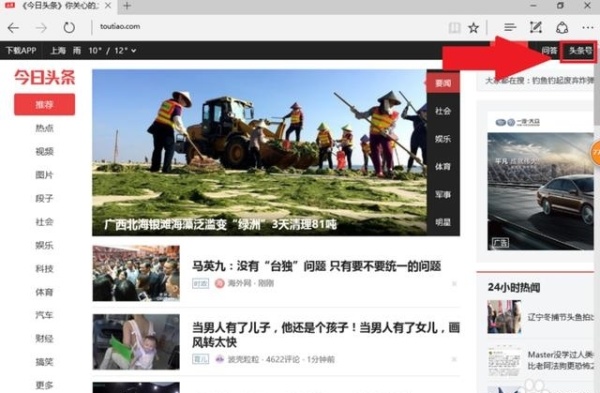Select the 娱乐 tab on the carousel
Image resolution: width=600 pixels, height=393 pixels.
pos(443,139)
